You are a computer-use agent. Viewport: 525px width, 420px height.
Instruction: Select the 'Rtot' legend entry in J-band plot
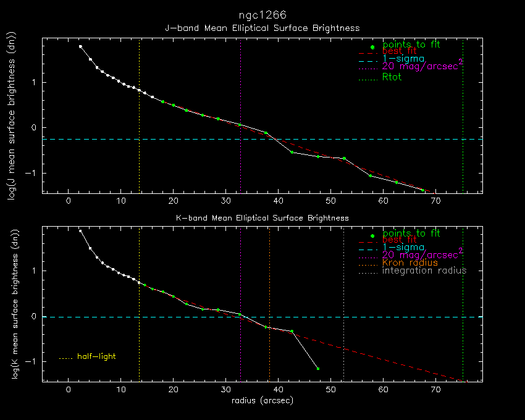(392, 77)
